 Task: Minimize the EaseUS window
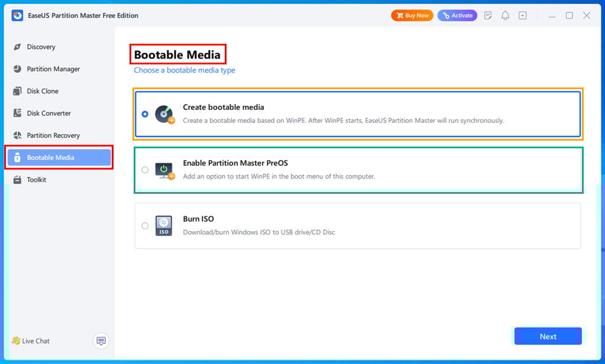552,15
